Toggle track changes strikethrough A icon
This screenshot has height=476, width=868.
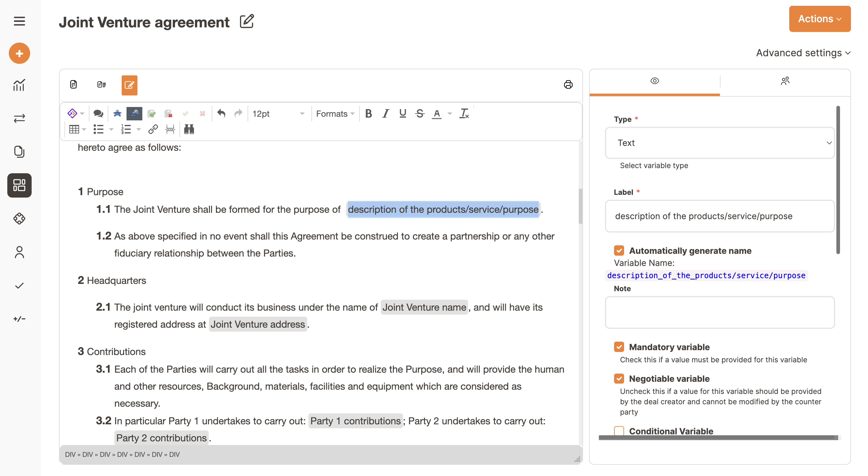coord(117,113)
